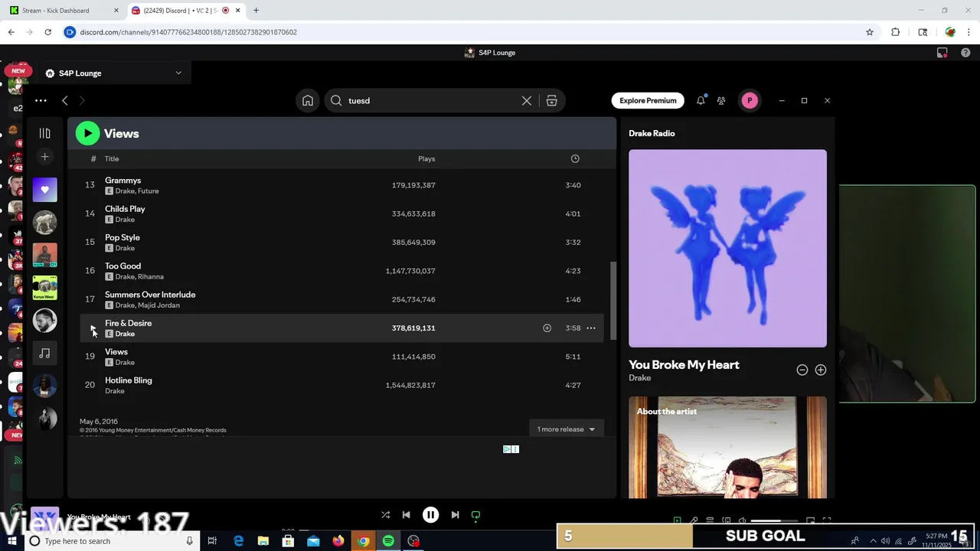
Task: Open the You Broke My Heart album art
Action: 727,248
